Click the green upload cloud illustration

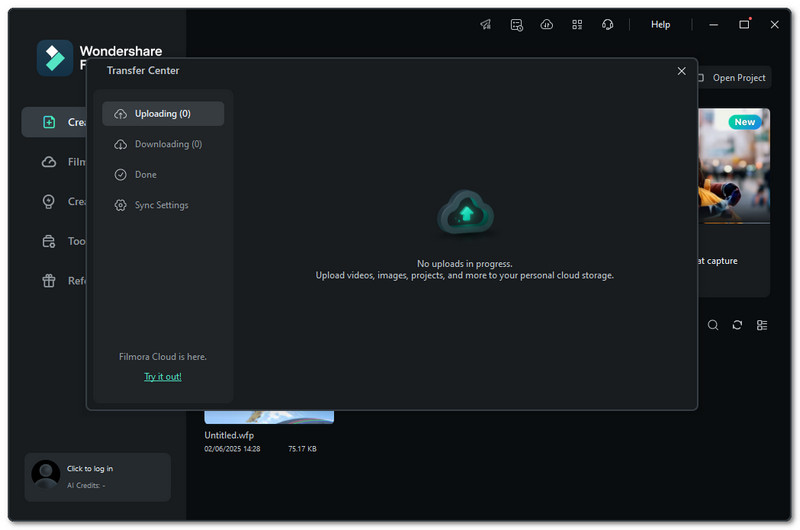pyautogui.click(x=465, y=213)
